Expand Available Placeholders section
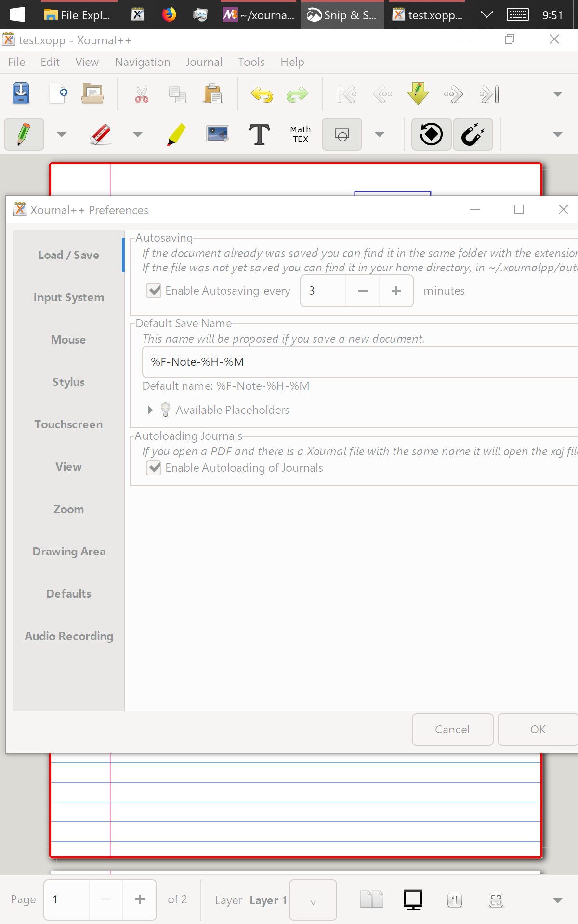 pos(150,410)
